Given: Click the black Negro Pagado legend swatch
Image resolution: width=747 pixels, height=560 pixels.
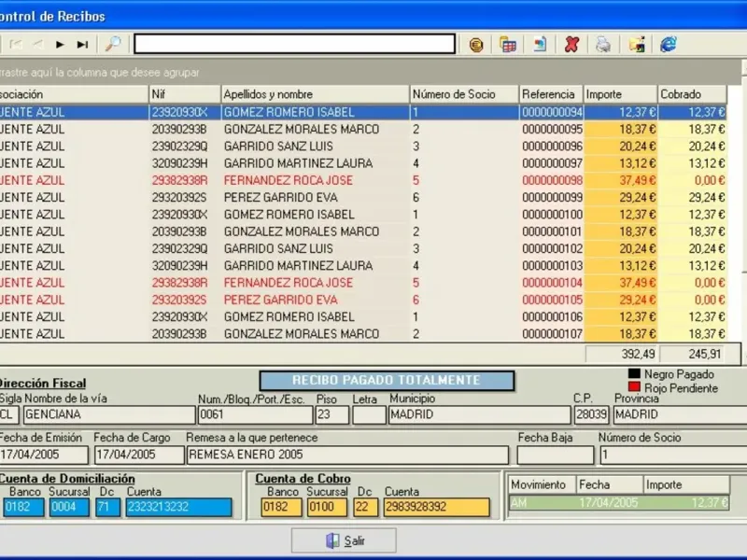Looking at the screenshot, I should [x=634, y=374].
